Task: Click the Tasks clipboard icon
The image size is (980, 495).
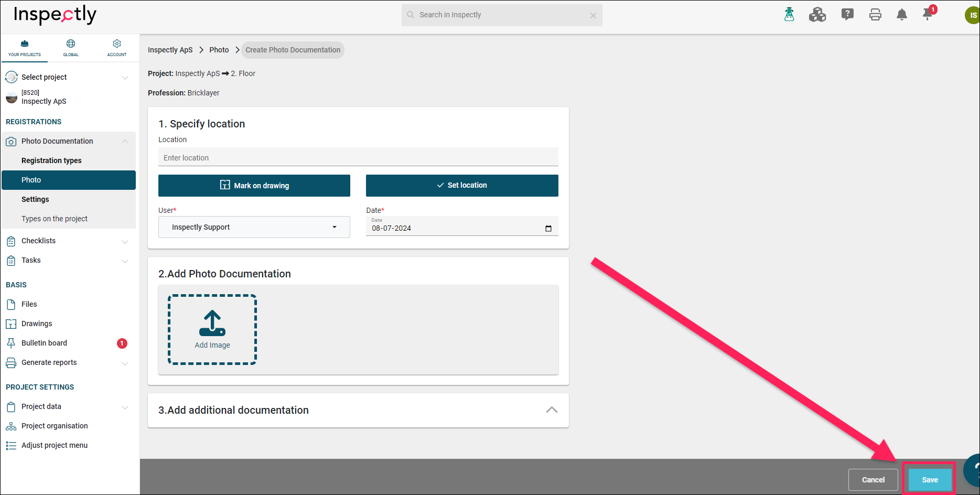Action: tap(11, 261)
